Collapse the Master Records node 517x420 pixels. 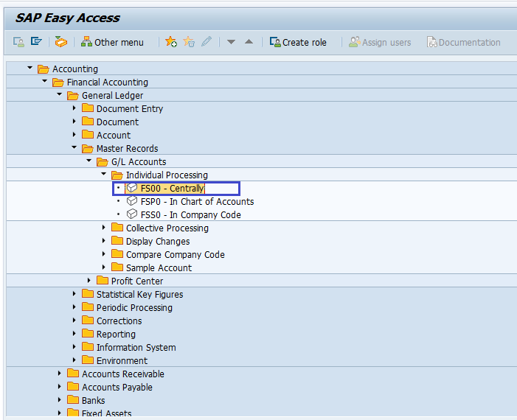[74, 147]
